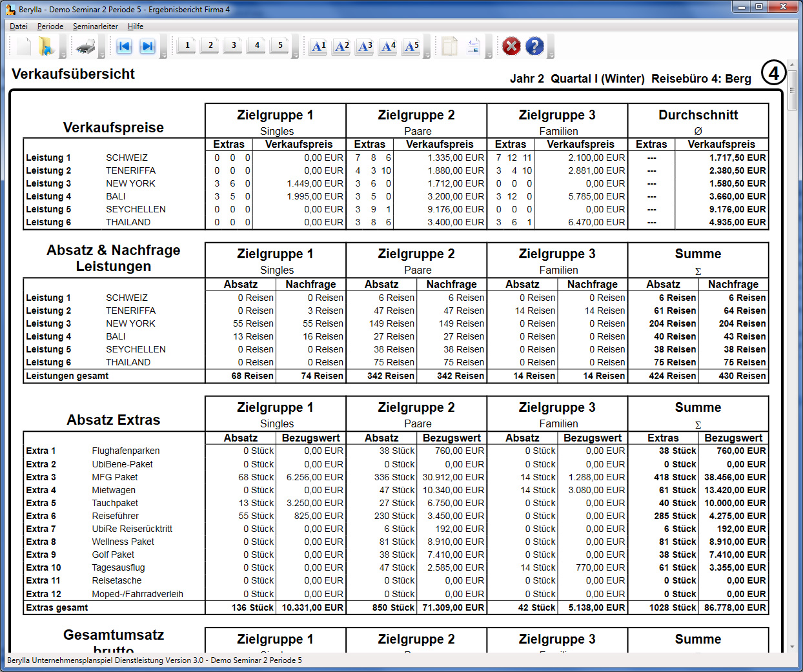Click the UbiBene-Paket extra label
Image resolution: width=803 pixels, height=672 pixels.
coord(123,464)
